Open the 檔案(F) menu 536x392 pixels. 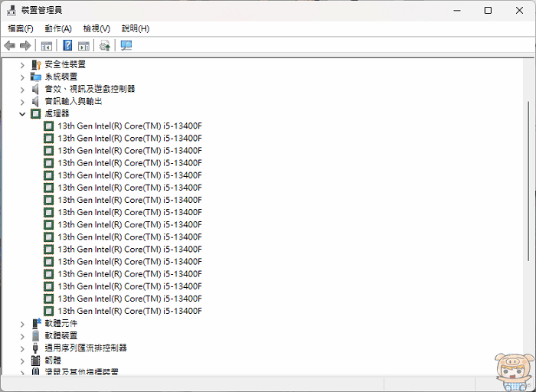pos(21,28)
